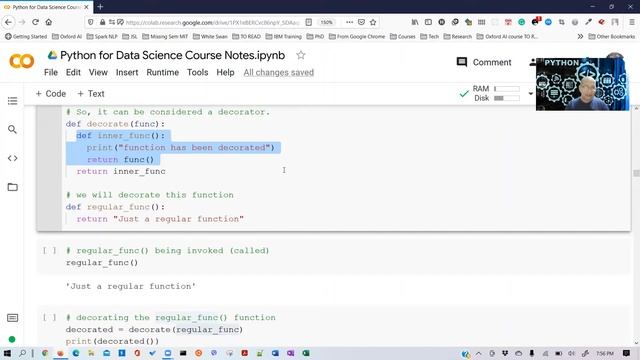The image size is (640, 360).
Task: Open the Firefox library icon
Action: (x=415, y=22)
